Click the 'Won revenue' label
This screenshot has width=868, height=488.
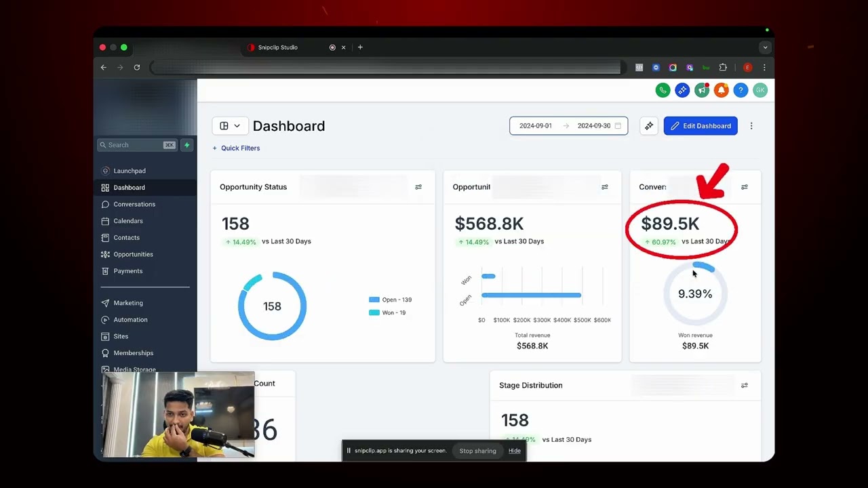point(695,335)
